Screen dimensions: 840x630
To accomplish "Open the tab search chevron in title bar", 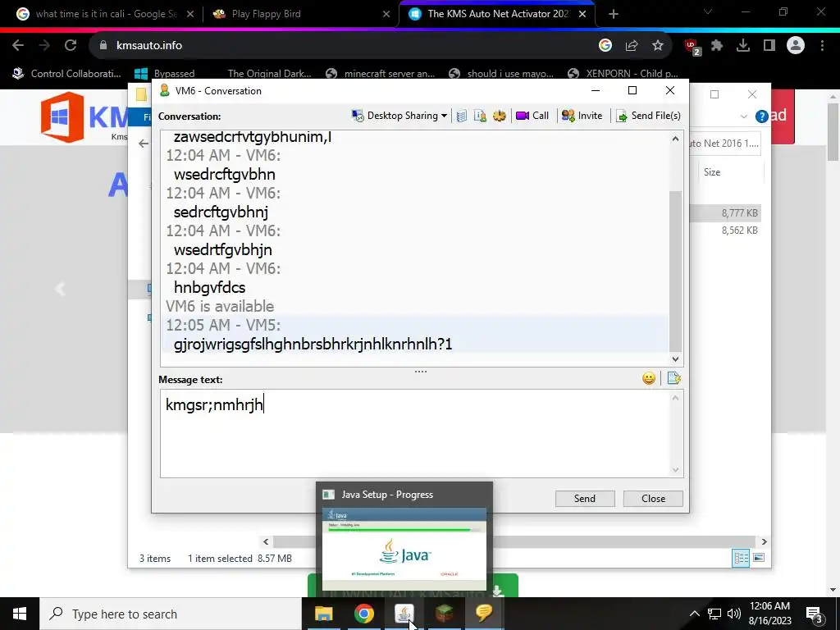I will (708, 11).
